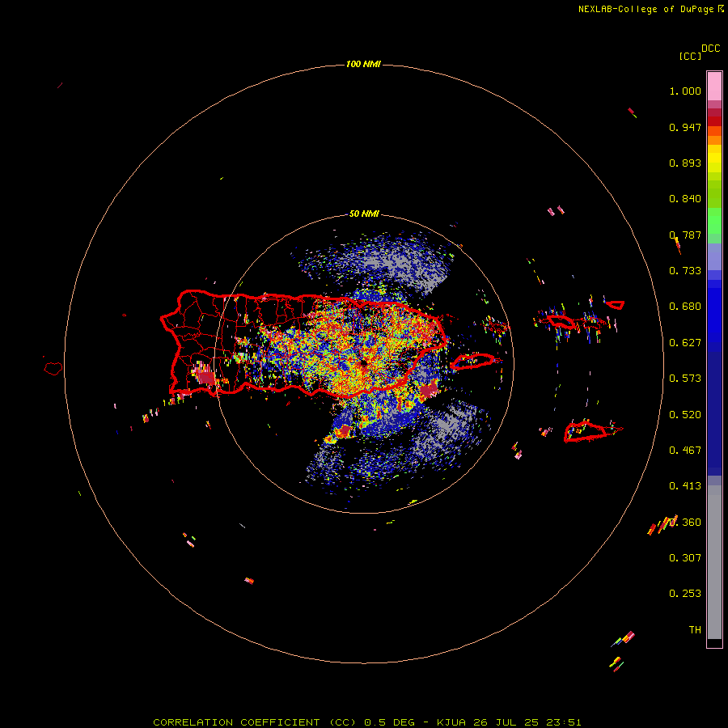Click the dark radar site dot at map center
This screenshot has width=728, height=728.
pos(363,362)
